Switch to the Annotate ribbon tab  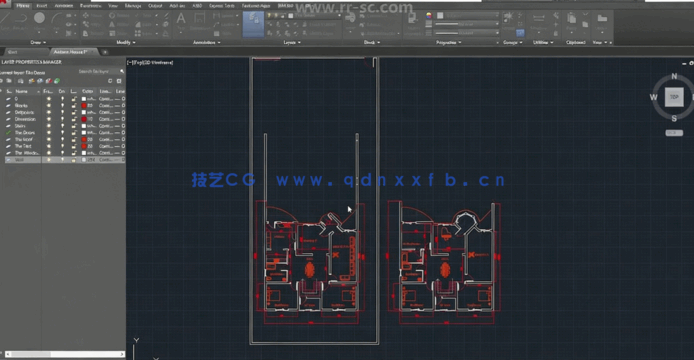[x=64, y=6]
